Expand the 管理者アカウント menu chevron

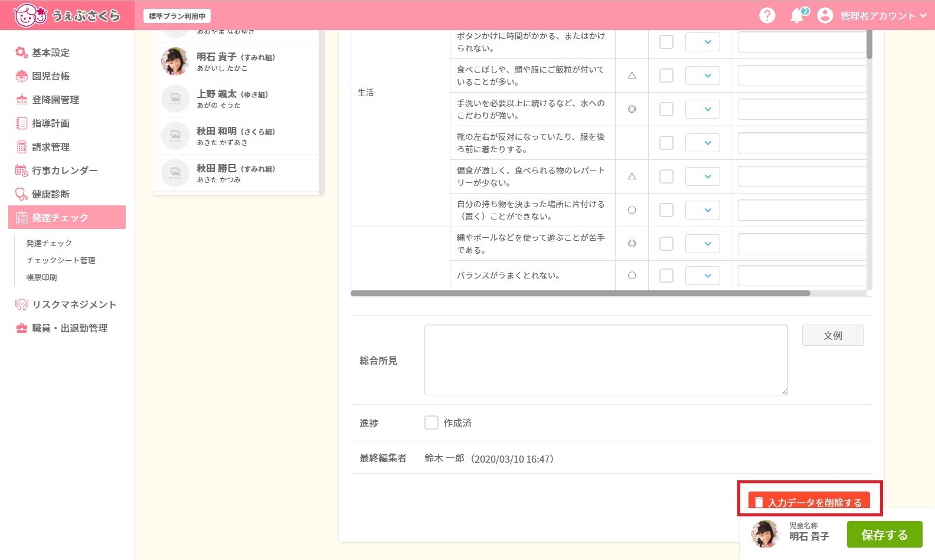923,15
